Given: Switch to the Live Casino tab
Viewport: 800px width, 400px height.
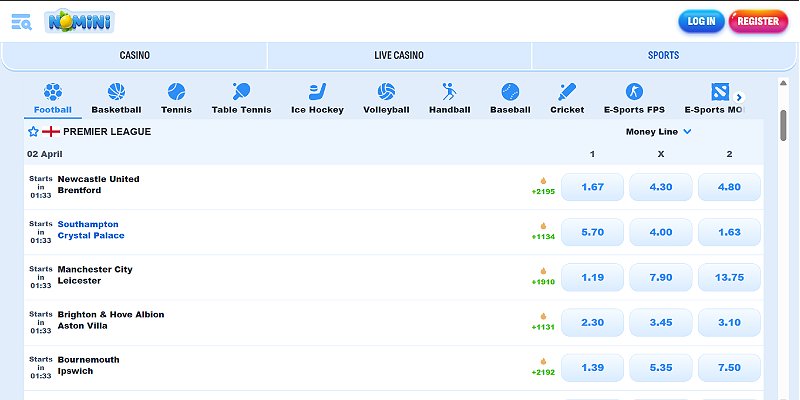Looking at the screenshot, I should click(x=399, y=56).
